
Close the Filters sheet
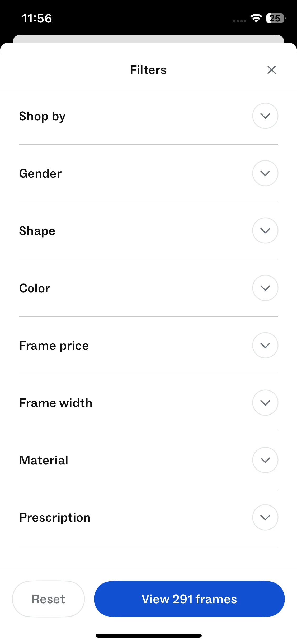coord(271,70)
